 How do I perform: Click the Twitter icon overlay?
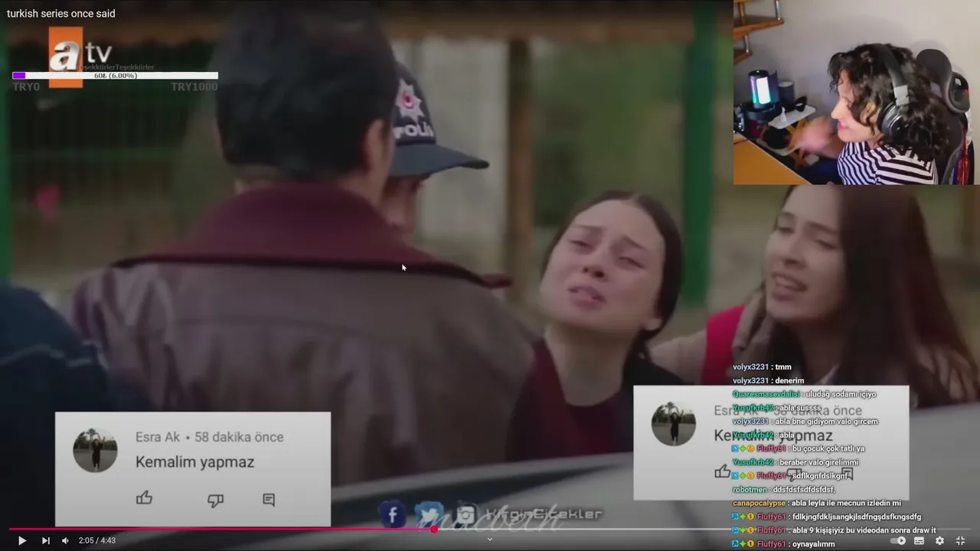[429, 514]
